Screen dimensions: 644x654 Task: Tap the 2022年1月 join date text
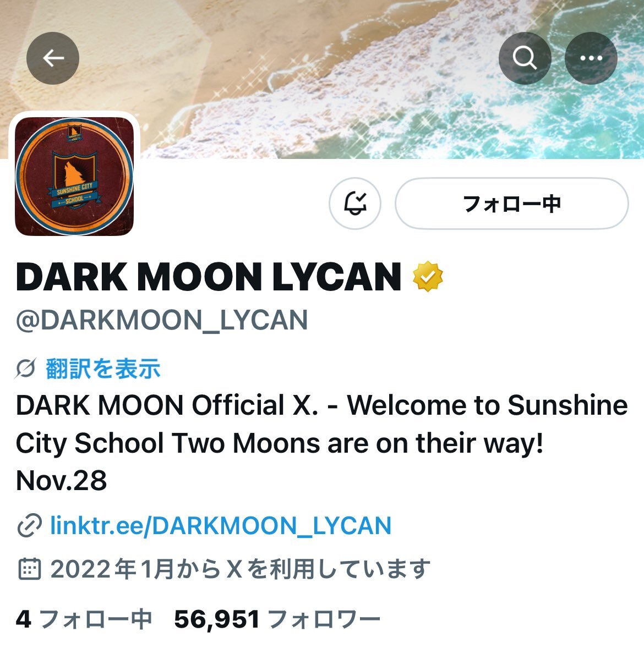112,569
